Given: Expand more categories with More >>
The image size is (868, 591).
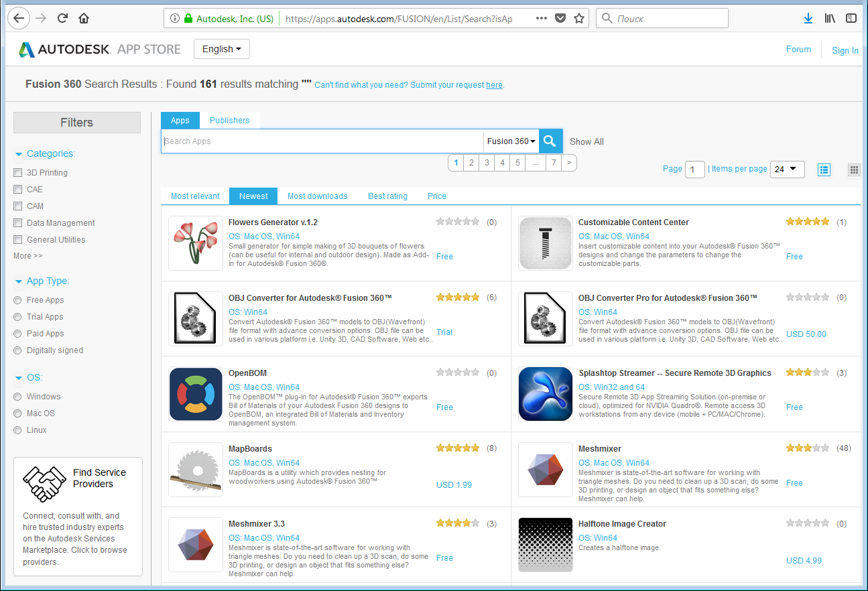Looking at the screenshot, I should click(x=28, y=256).
